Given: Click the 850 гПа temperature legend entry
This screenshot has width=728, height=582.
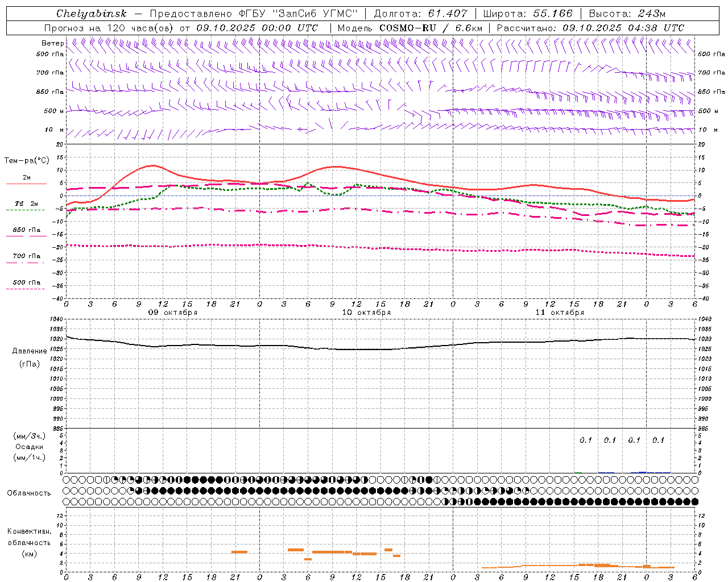Looking at the screenshot, I should [27, 230].
